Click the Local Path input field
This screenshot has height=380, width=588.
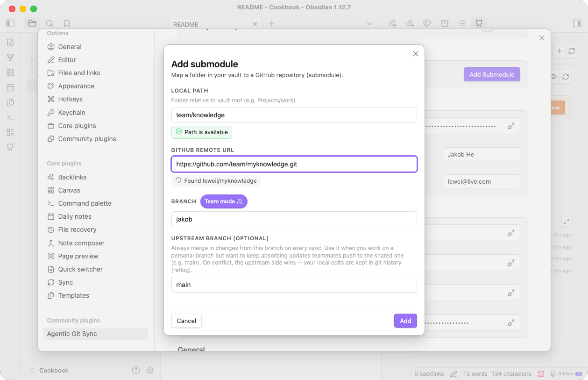click(294, 115)
